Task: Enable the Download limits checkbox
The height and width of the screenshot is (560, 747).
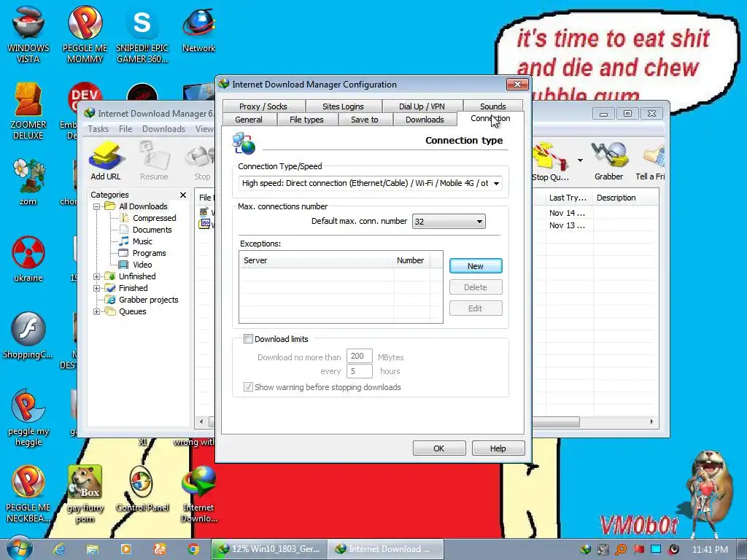Action: pos(248,339)
